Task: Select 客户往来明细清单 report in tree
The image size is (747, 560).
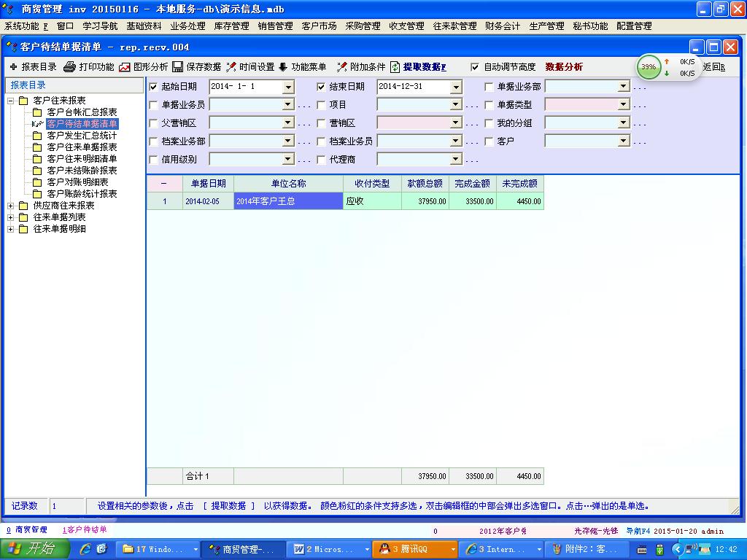Action: click(82, 159)
